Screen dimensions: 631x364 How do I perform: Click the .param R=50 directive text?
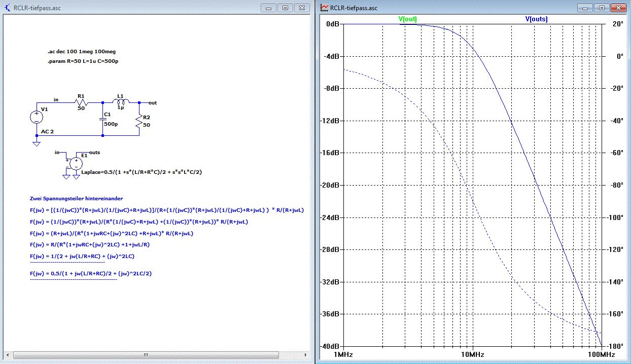pos(83,61)
